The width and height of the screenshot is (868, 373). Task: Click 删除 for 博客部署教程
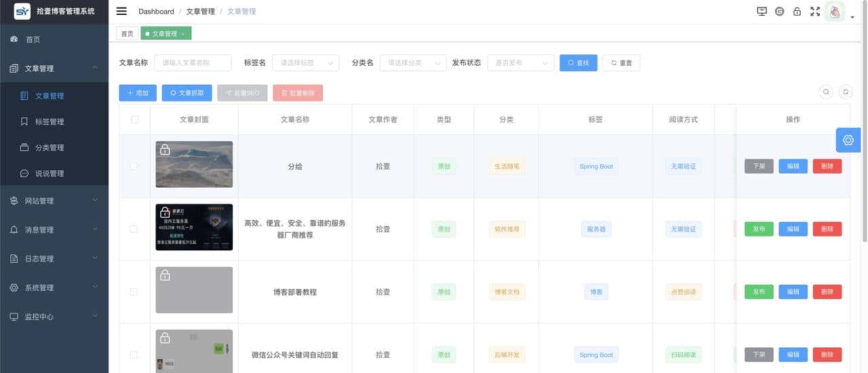click(x=827, y=292)
